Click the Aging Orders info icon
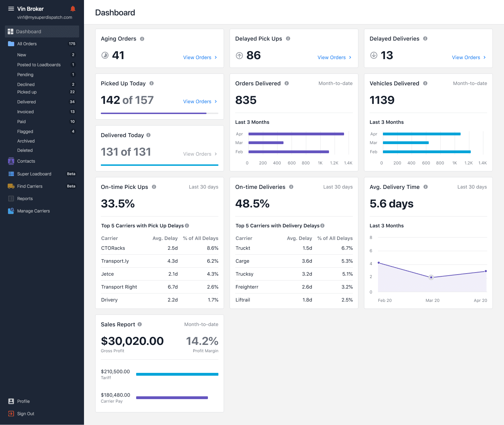The image size is (504, 425). coord(142,39)
